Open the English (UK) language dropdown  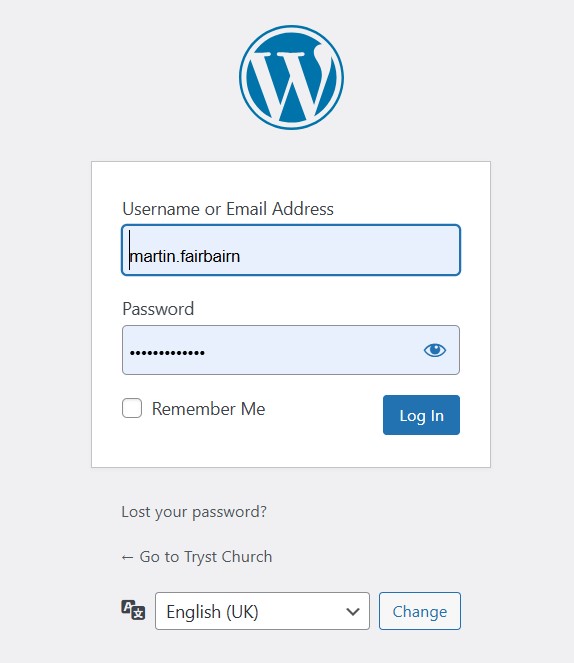click(x=262, y=611)
